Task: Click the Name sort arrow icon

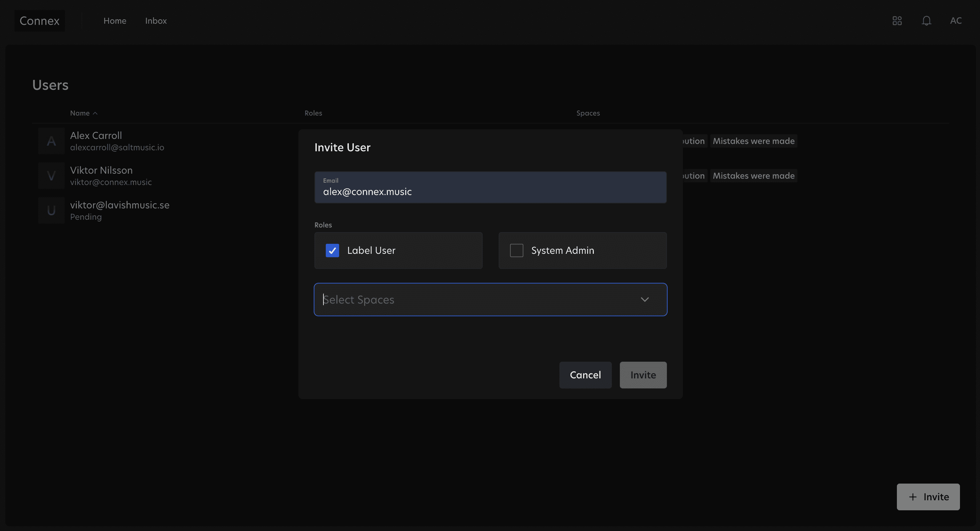Action: [95, 114]
